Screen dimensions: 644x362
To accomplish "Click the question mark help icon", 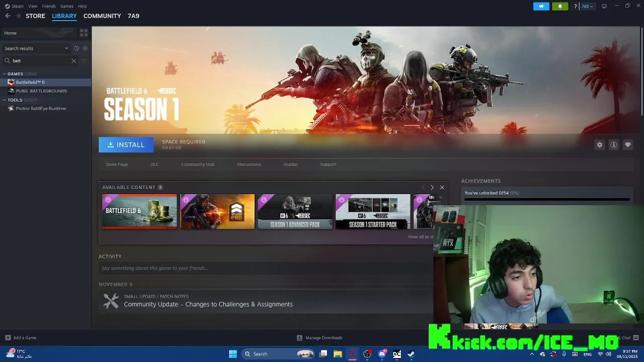I will pos(575,6).
